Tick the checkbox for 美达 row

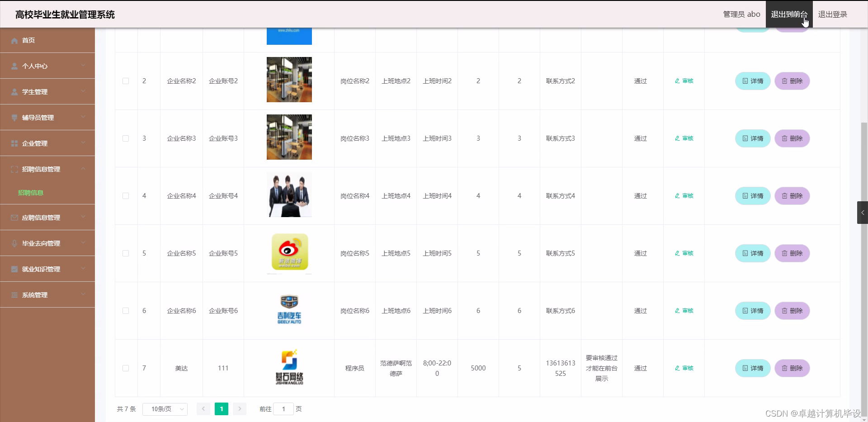[x=126, y=368]
